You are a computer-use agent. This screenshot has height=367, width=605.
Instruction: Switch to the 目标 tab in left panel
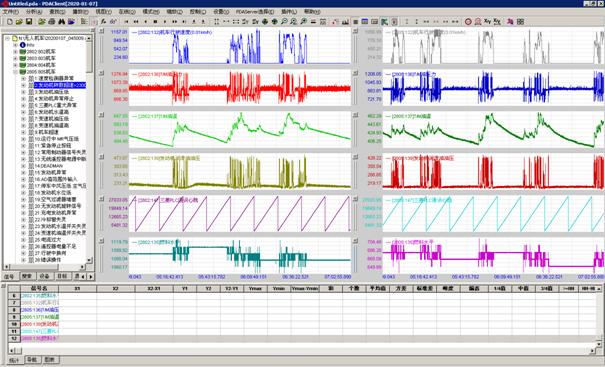(62, 276)
